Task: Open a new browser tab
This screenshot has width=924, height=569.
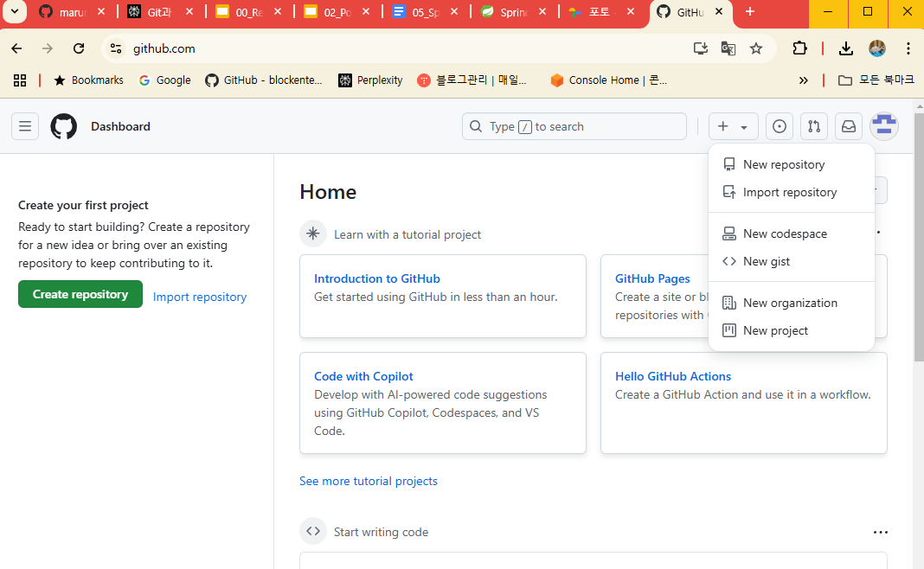Action: (x=749, y=11)
